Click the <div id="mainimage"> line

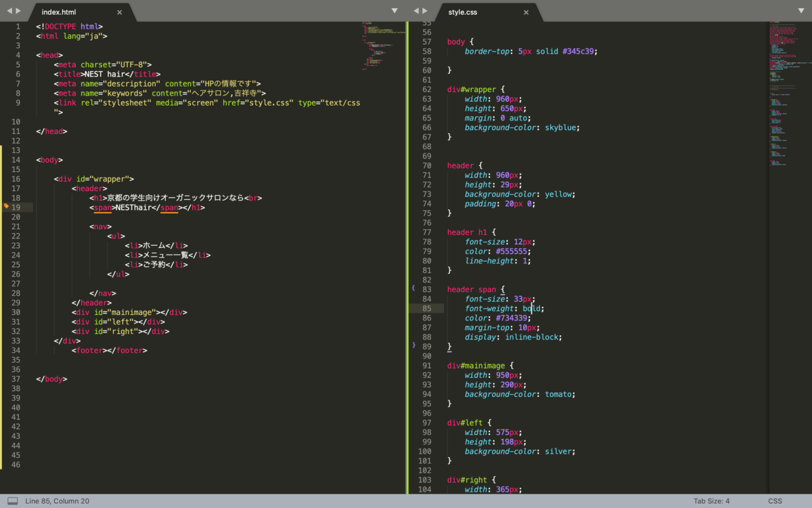coord(129,312)
